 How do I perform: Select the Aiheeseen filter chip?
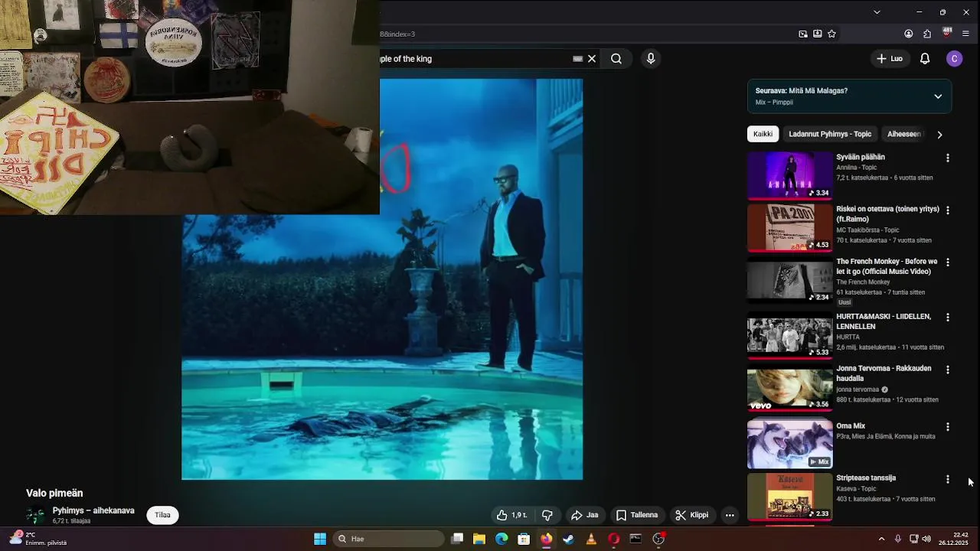(903, 134)
